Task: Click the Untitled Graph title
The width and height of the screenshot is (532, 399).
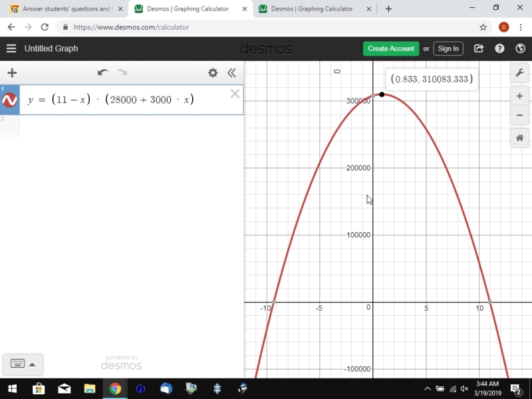Action: (x=51, y=49)
